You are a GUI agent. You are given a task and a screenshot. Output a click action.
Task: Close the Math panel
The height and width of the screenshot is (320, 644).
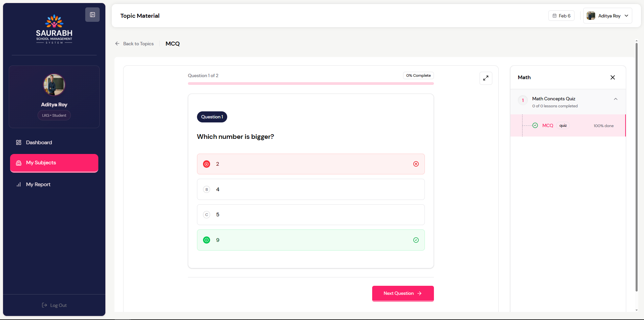(x=612, y=77)
